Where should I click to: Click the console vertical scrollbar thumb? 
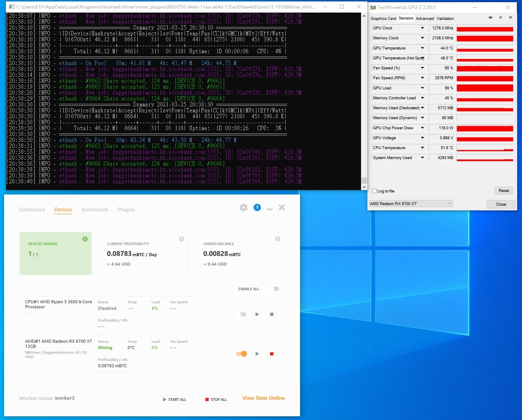pos(364,180)
